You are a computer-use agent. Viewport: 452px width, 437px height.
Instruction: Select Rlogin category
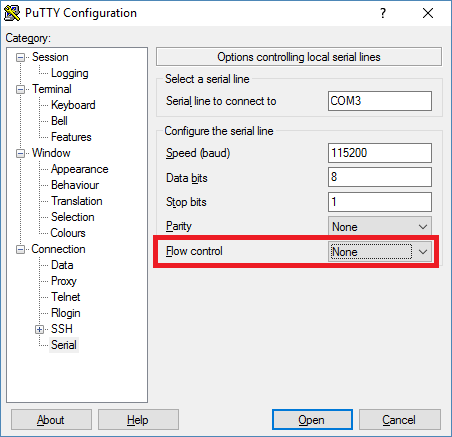tap(66, 313)
